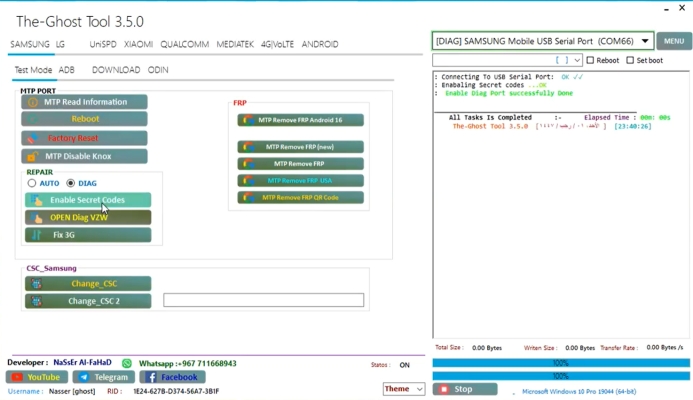Click the icon on the Change_CSC button
Viewport: 693px width, 400px height.
pos(37,284)
